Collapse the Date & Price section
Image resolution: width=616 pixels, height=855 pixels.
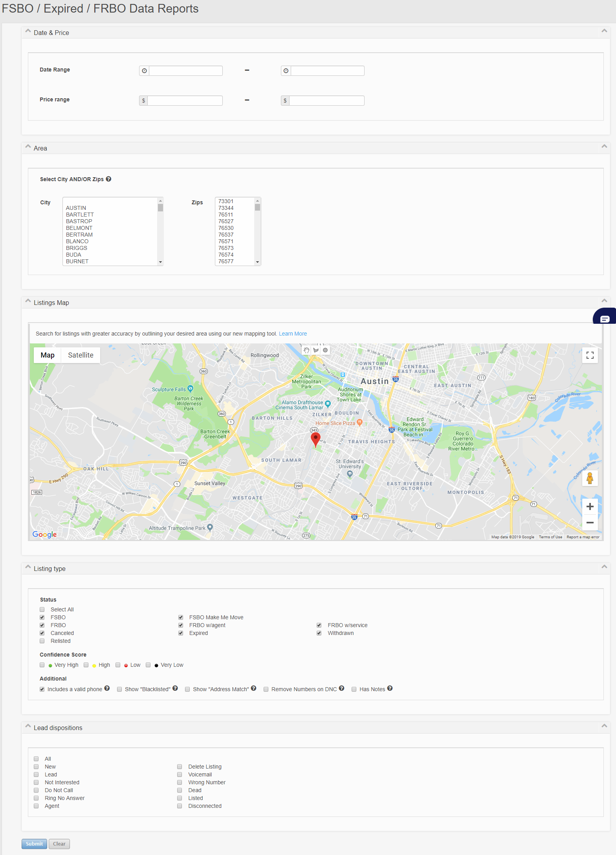604,31
